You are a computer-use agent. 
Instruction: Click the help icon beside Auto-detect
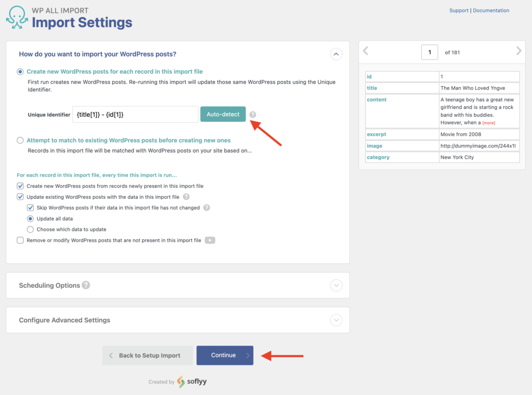pos(253,114)
